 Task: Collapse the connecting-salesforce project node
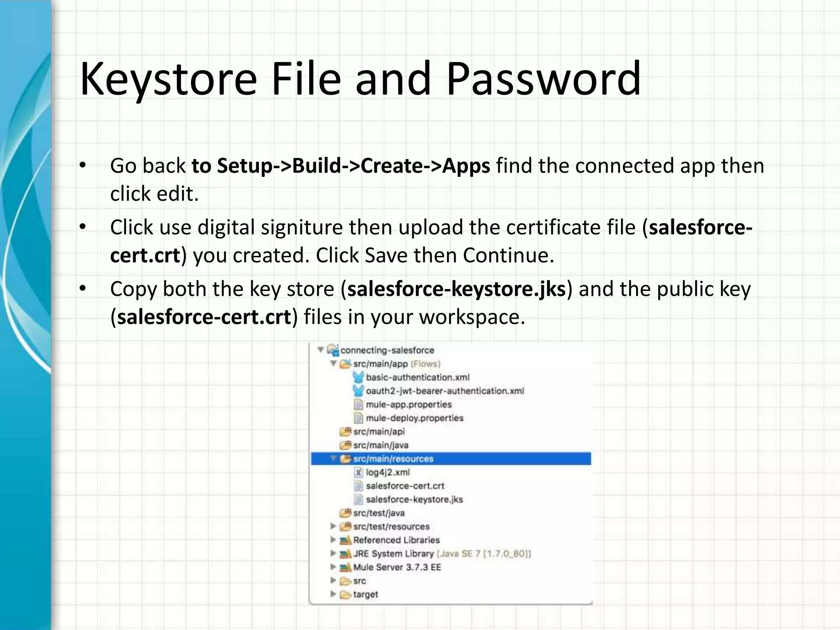tap(321, 350)
